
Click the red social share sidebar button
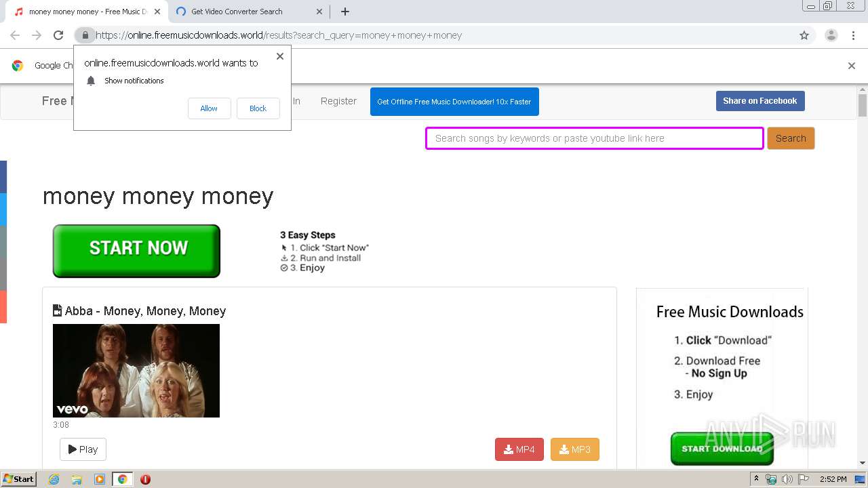coord(3,307)
